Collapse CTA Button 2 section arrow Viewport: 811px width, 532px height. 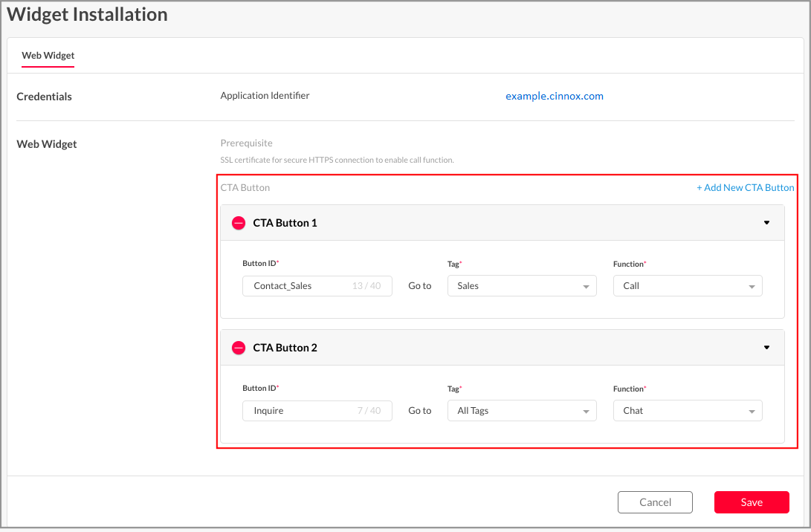766,348
